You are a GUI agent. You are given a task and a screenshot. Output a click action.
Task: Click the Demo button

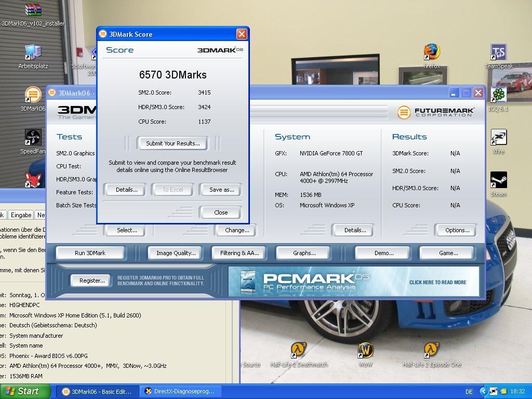tap(384, 253)
